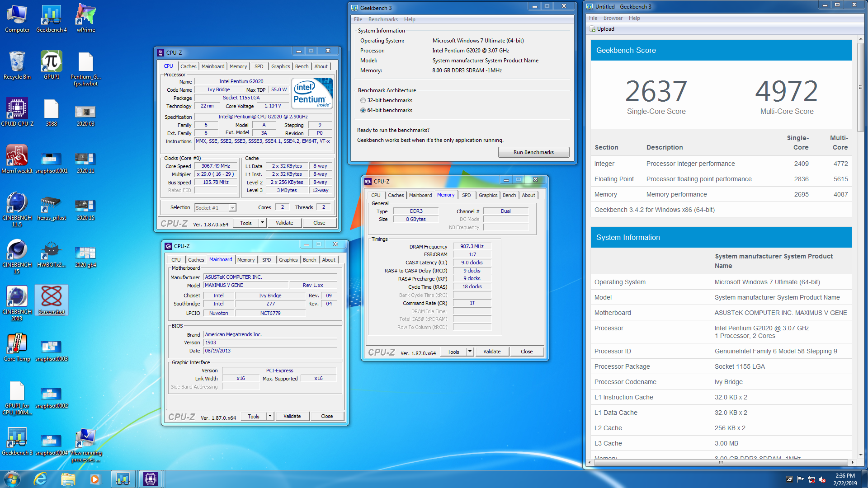Open the 3088 file on the desktop

pos(52,112)
